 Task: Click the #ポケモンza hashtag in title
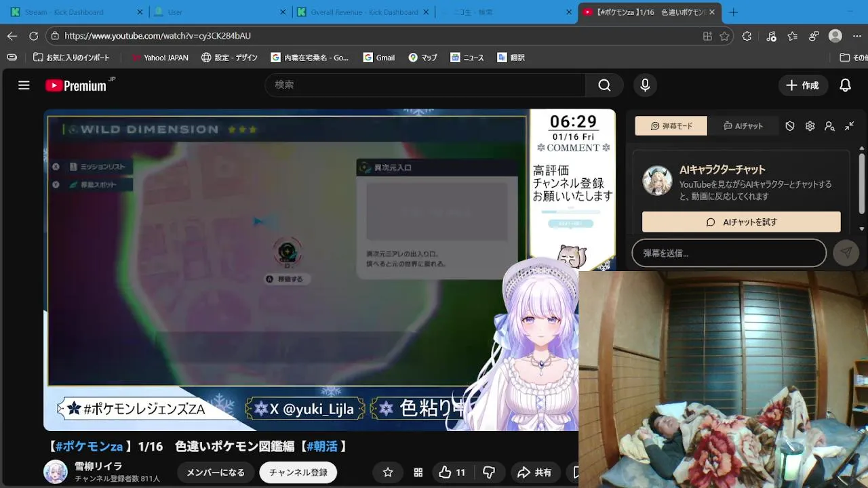pos(89,446)
